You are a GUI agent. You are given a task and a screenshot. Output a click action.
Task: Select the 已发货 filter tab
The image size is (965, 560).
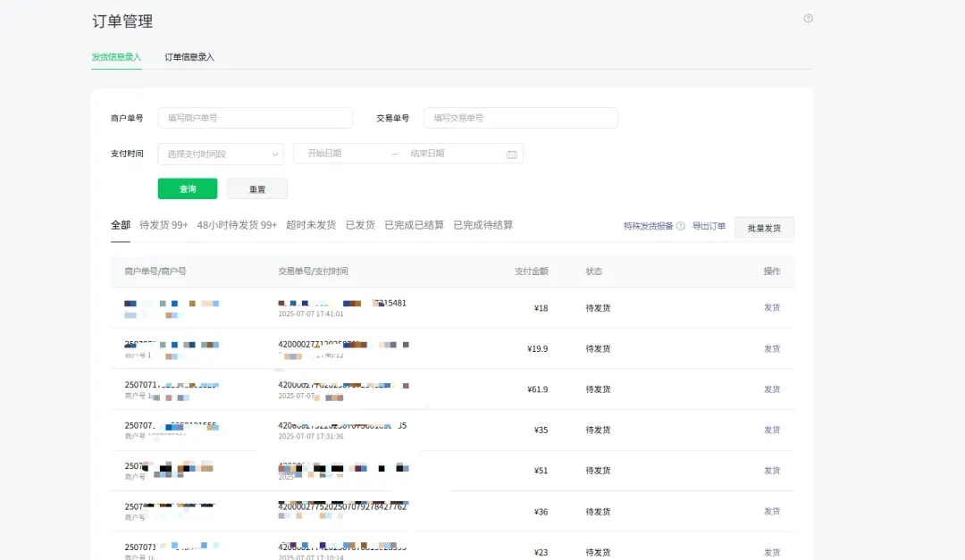pos(359,224)
